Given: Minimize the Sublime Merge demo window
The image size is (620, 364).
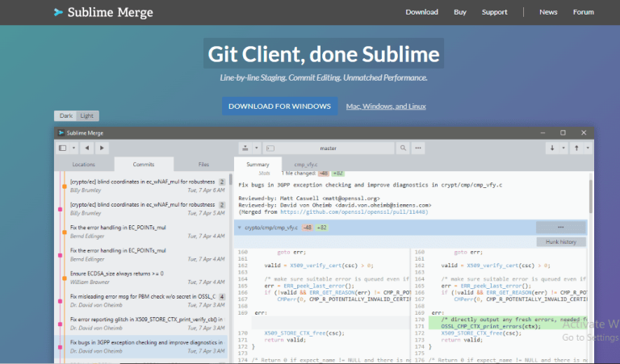Looking at the screenshot, I should (542, 133).
